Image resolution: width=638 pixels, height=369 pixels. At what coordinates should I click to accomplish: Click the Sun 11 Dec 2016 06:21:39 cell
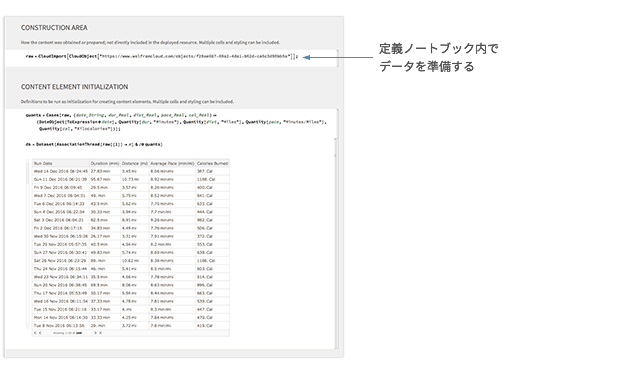point(61,179)
